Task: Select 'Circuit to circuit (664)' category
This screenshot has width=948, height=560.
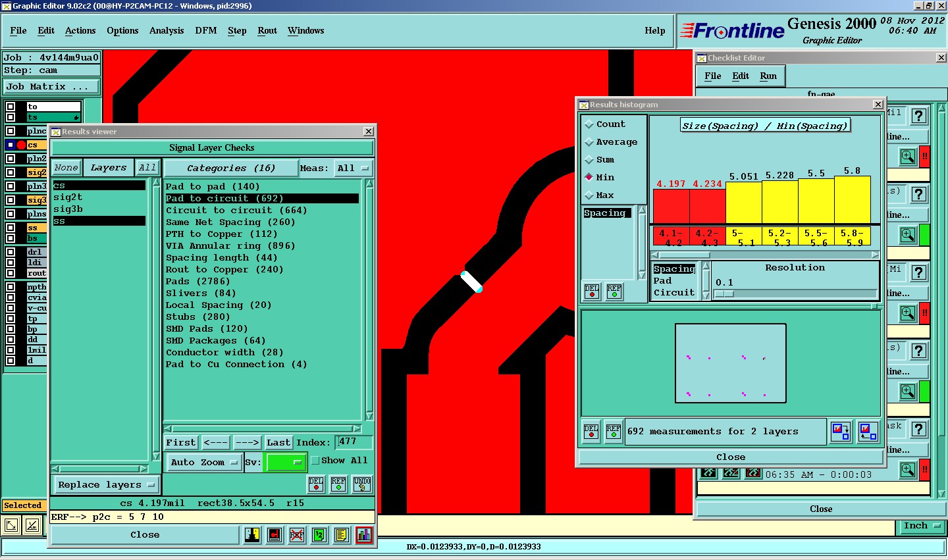Action: (x=236, y=211)
